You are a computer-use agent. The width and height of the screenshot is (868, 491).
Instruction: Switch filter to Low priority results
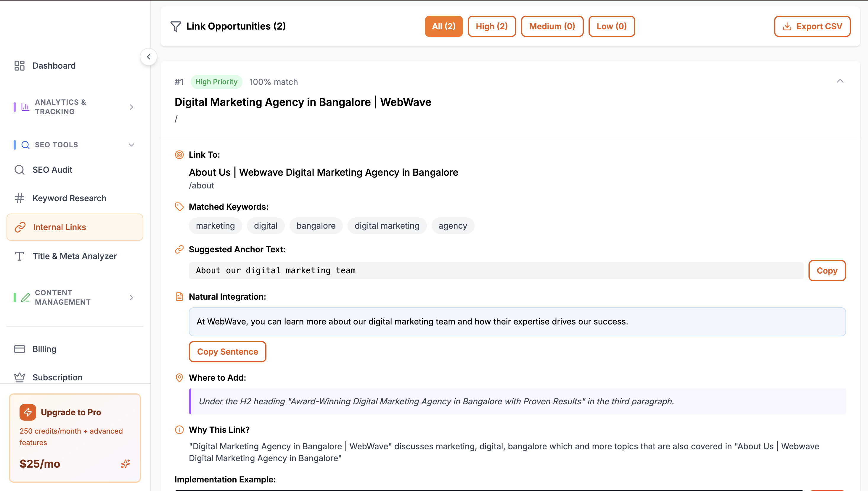pos(612,26)
